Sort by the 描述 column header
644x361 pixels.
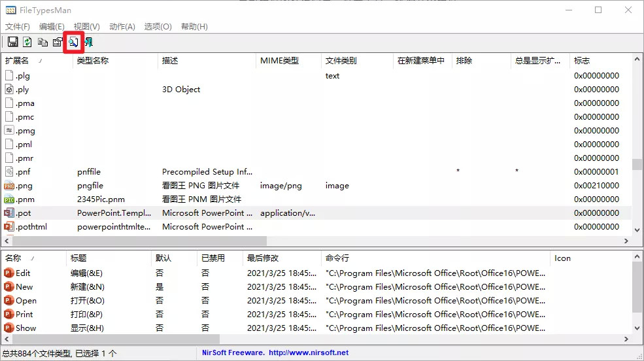coord(207,61)
